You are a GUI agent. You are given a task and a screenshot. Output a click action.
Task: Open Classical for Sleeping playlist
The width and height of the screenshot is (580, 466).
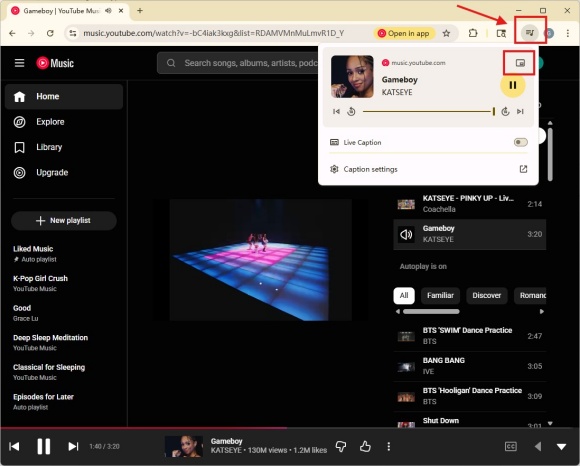(x=64, y=372)
